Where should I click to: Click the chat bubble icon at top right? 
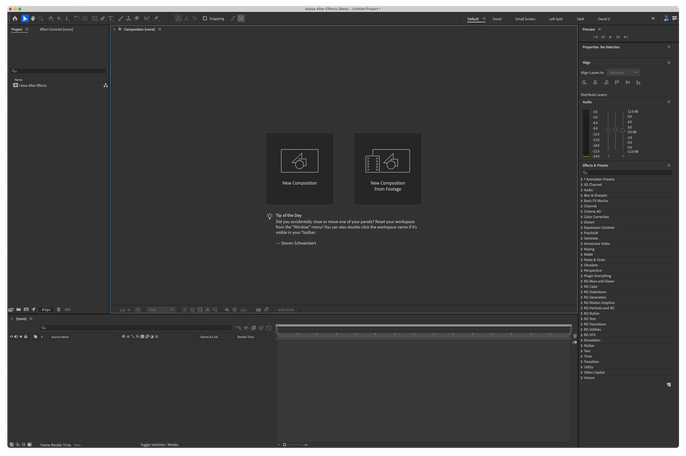675,18
